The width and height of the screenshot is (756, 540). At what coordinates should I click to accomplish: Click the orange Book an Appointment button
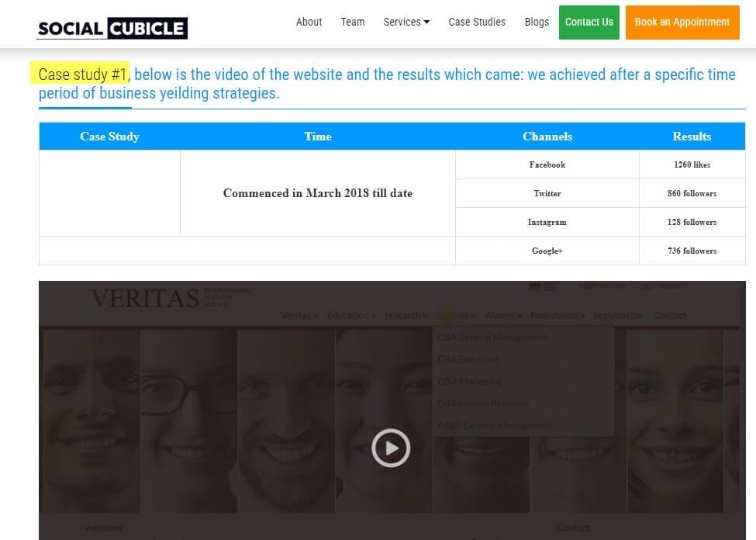tap(682, 22)
